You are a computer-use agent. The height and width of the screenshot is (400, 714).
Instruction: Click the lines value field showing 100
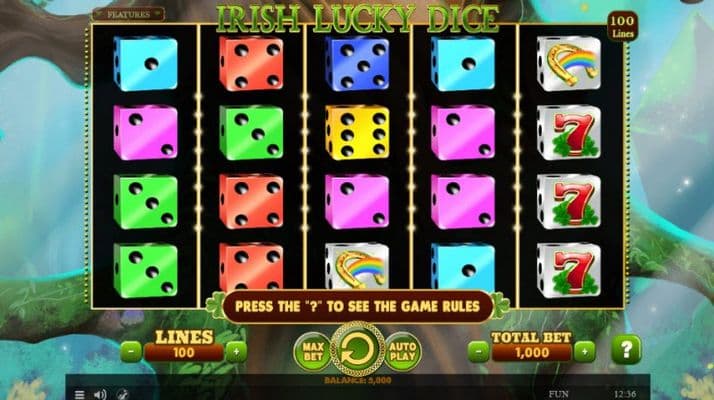click(x=184, y=353)
